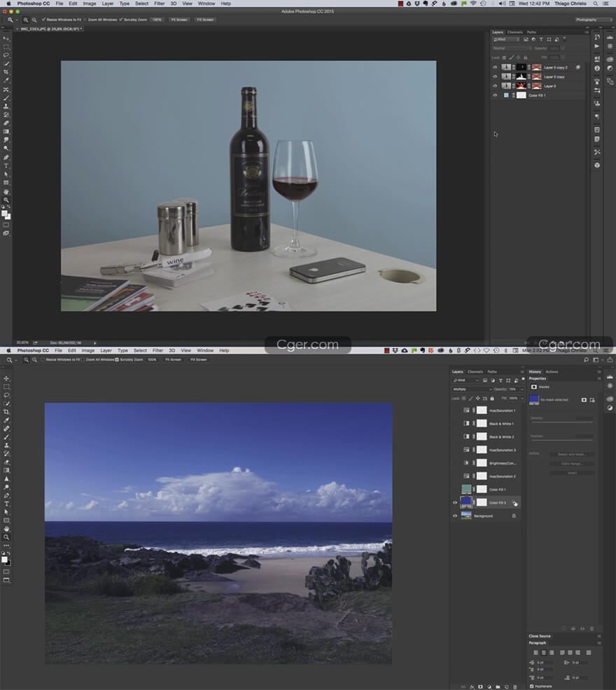Open Kind filter dropdown in bottom Layers panel
616x690 pixels.
[465, 380]
